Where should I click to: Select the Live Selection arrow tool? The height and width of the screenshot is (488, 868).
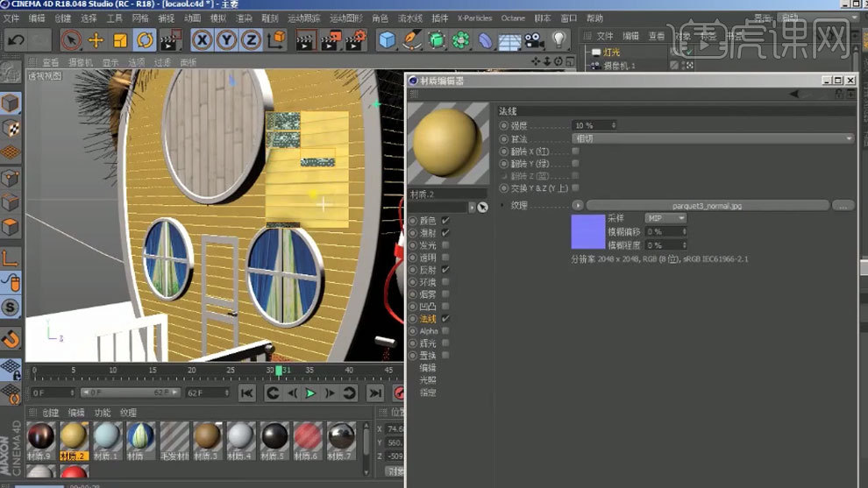[71, 40]
